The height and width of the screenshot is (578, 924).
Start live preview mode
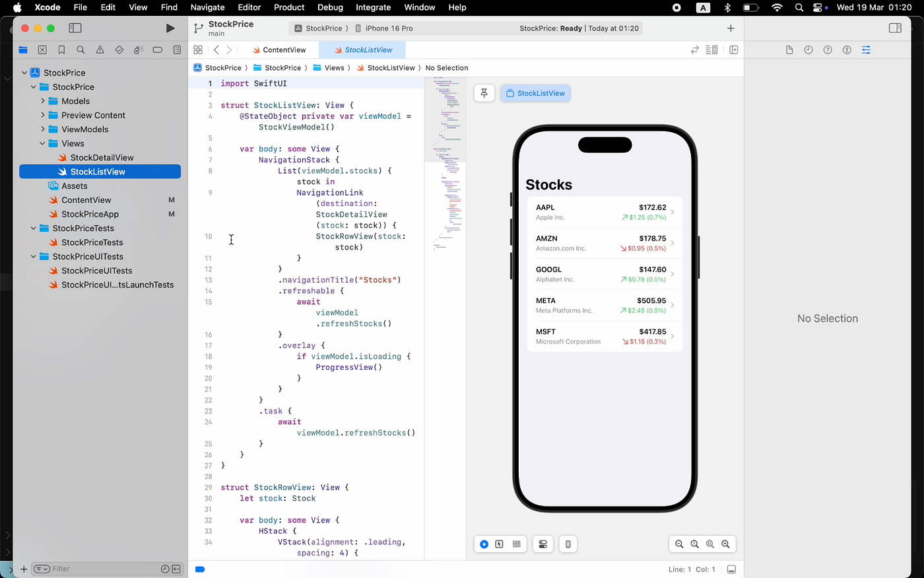pos(484,544)
